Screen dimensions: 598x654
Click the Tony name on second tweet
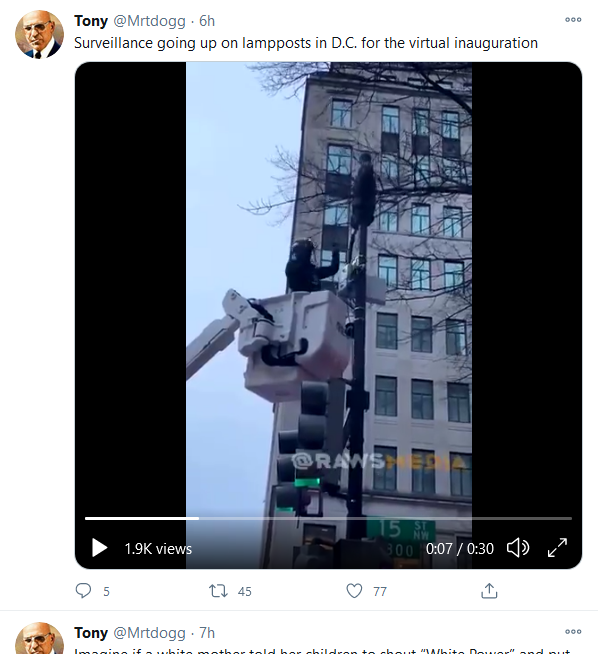click(x=91, y=633)
